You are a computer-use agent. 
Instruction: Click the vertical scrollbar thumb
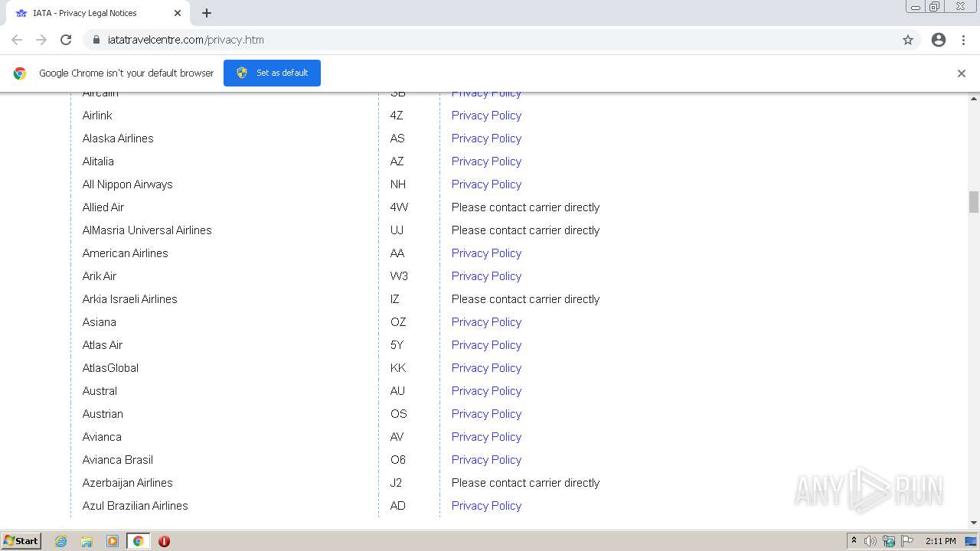[x=974, y=202]
